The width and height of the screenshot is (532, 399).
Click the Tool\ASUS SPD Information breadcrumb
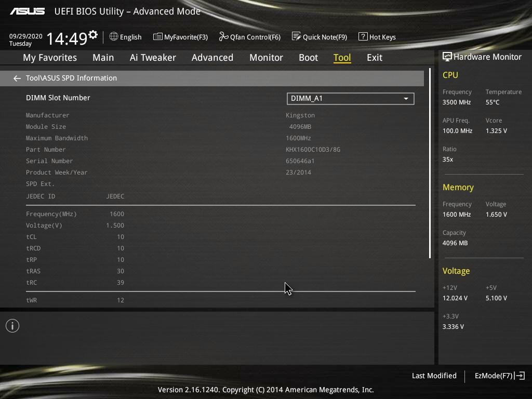[71, 78]
